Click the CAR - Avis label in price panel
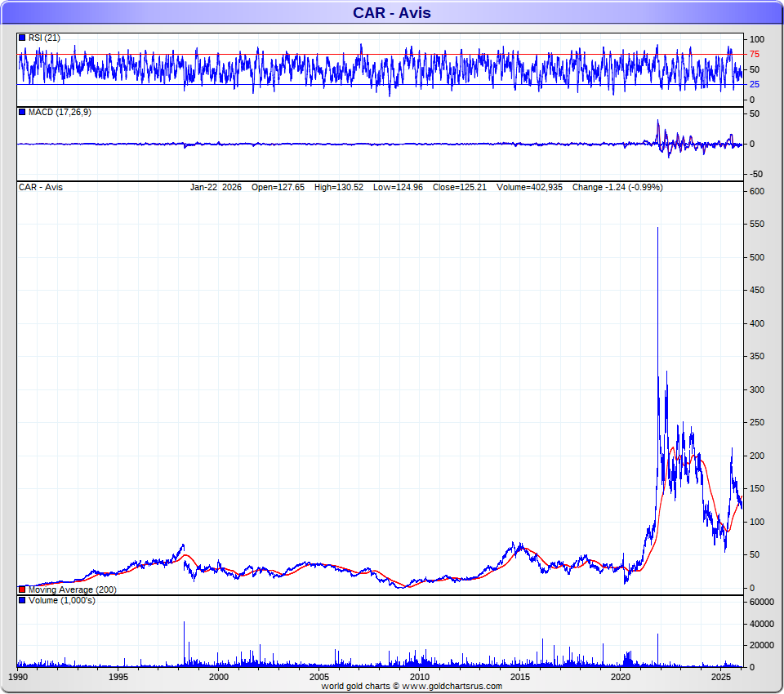This screenshot has height=694, width=784. (x=41, y=187)
